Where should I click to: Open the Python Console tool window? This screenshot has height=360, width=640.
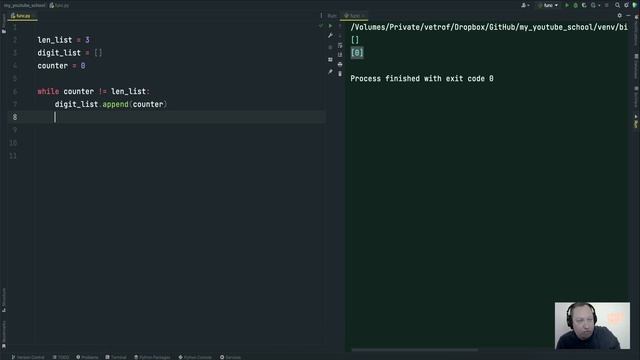[x=195, y=357]
